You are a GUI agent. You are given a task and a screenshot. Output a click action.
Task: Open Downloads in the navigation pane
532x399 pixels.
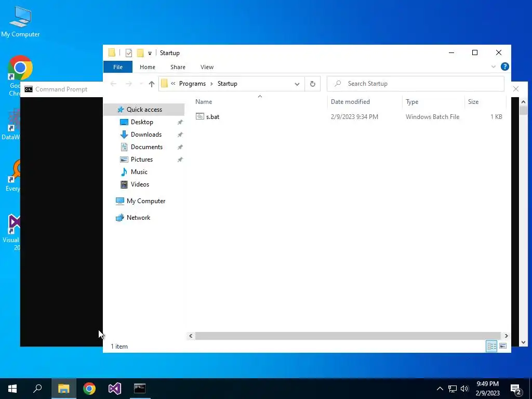(x=146, y=135)
